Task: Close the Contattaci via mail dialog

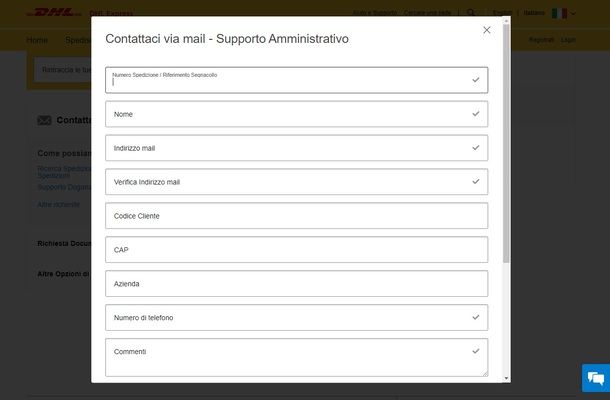Action: point(486,30)
